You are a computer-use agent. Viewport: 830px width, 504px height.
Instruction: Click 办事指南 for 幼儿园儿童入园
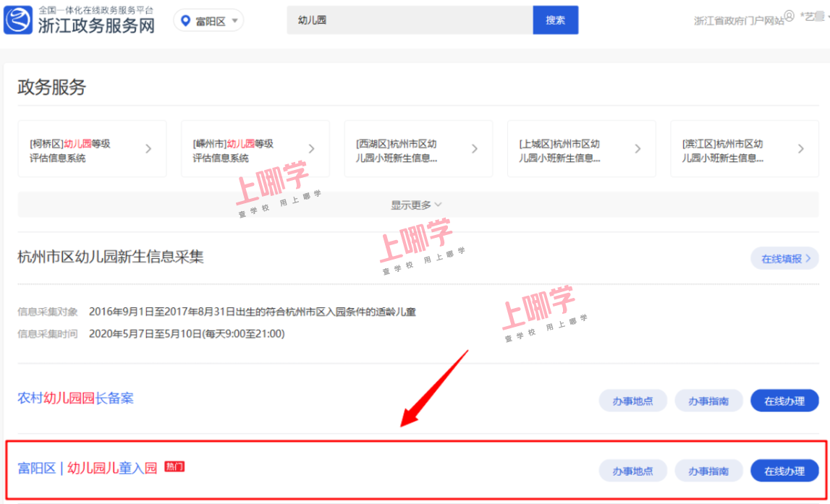708,471
